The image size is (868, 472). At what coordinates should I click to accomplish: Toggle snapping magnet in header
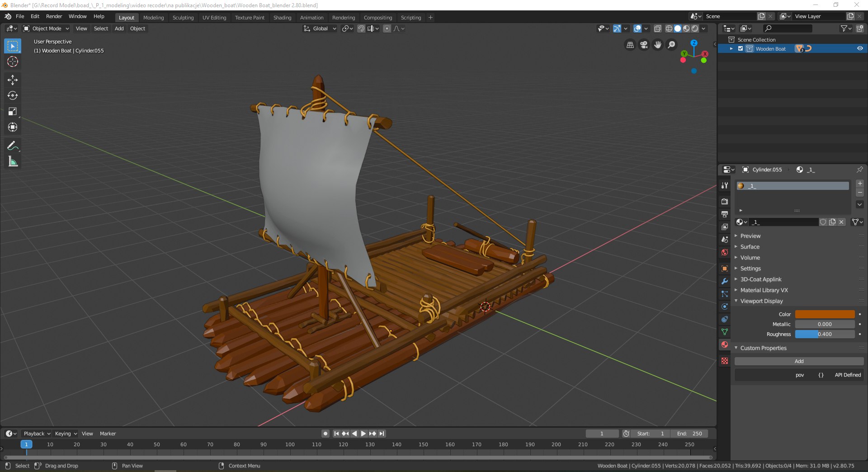pos(361,28)
